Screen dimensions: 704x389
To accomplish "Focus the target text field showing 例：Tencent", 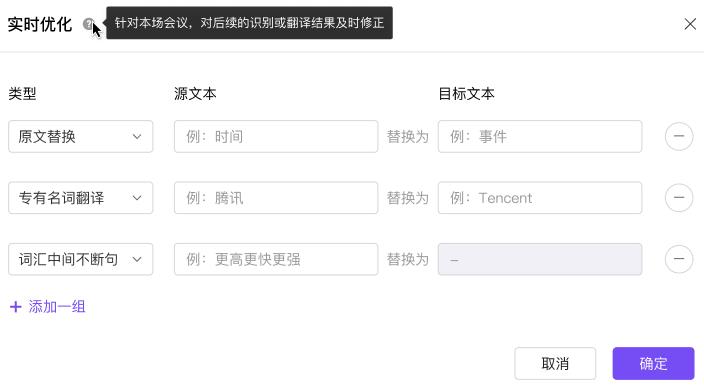I will coord(540,198).
